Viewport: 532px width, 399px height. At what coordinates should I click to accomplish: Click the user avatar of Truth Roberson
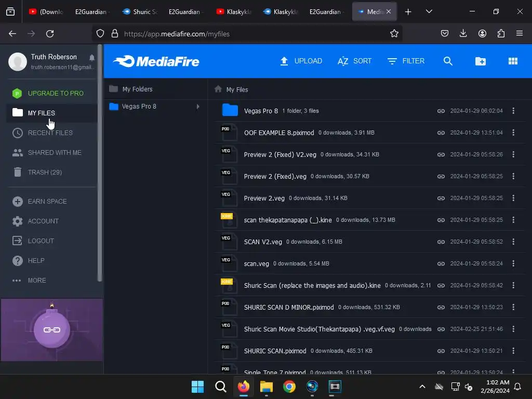tap(17, 61)
